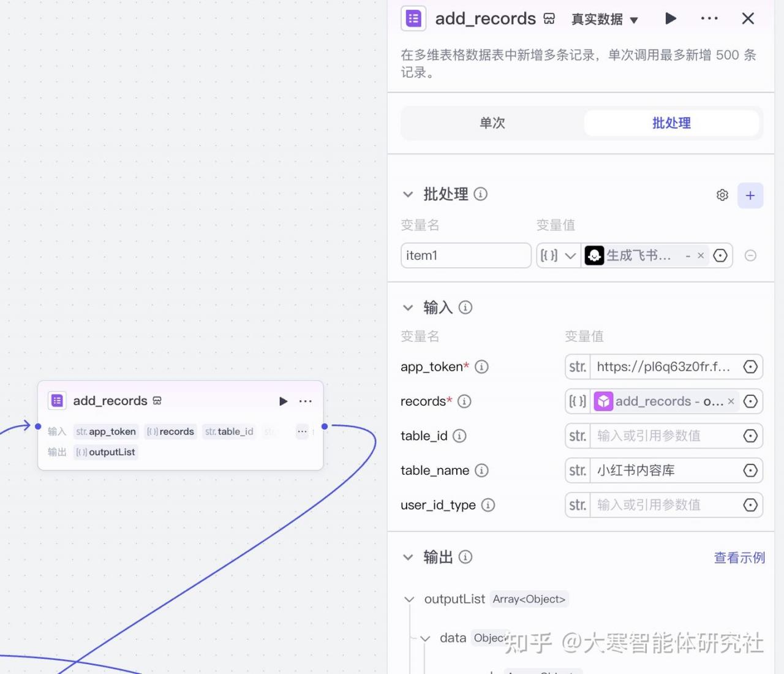Click the records chip on canvas node

pyautogui.click(x=170, y=431)
